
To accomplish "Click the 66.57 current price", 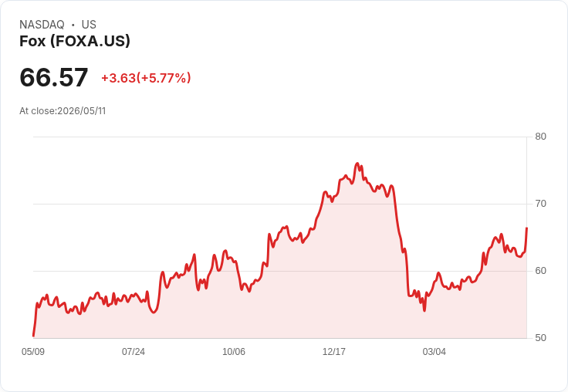I will 53,77.
